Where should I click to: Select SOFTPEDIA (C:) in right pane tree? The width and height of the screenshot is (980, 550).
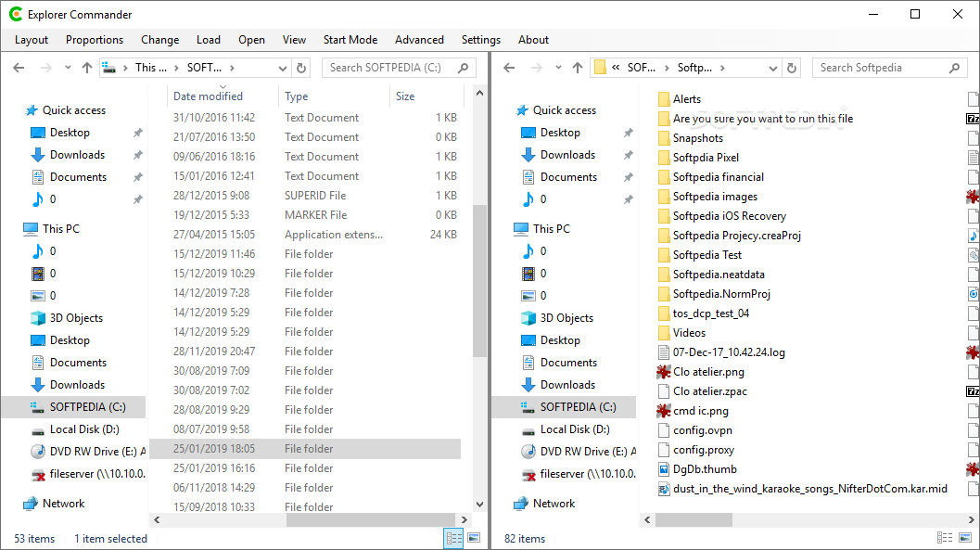(565, 407)
